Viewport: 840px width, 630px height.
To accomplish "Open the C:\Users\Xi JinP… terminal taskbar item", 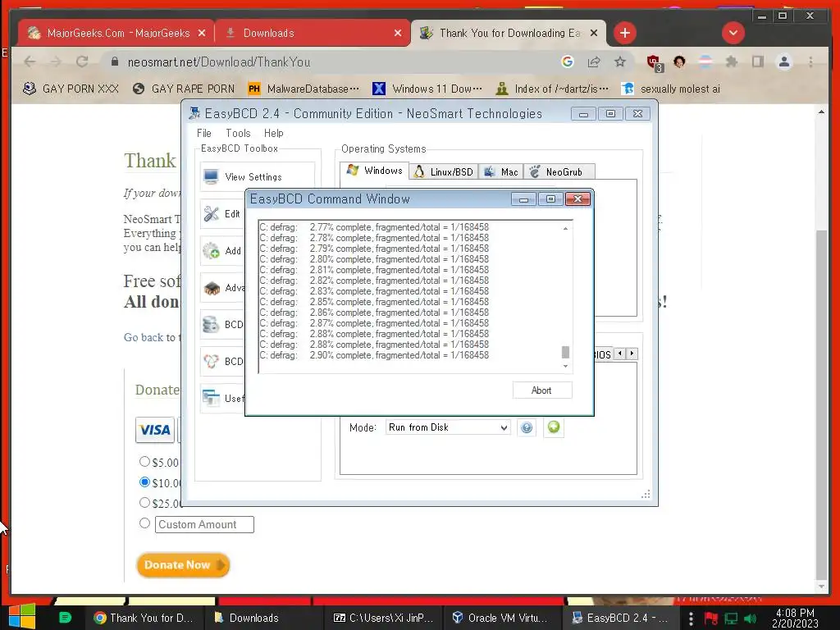I will tap(383, 618).
